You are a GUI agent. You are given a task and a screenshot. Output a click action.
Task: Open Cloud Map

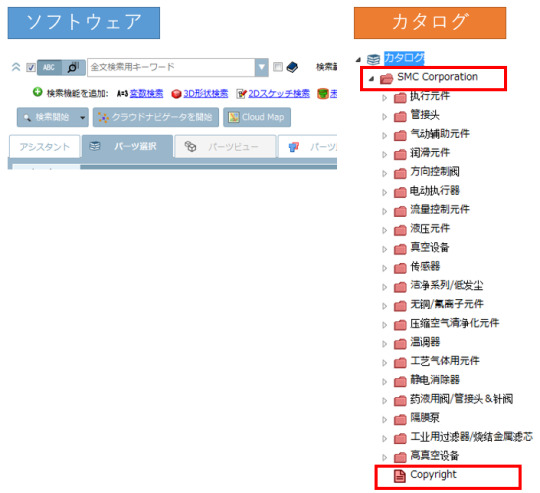(257, 117)
